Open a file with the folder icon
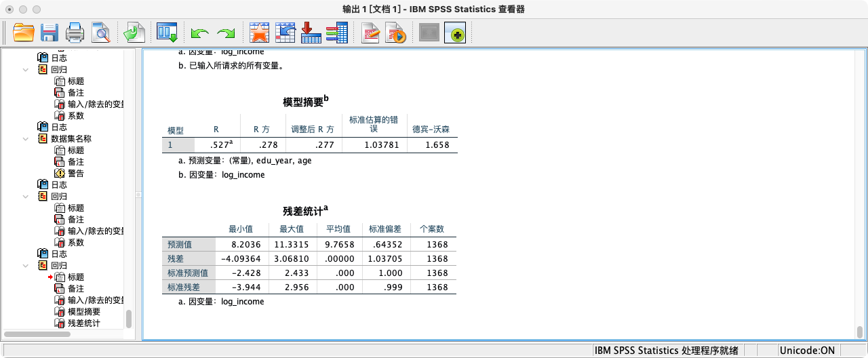The image size is (868, 358). point(24,33)
